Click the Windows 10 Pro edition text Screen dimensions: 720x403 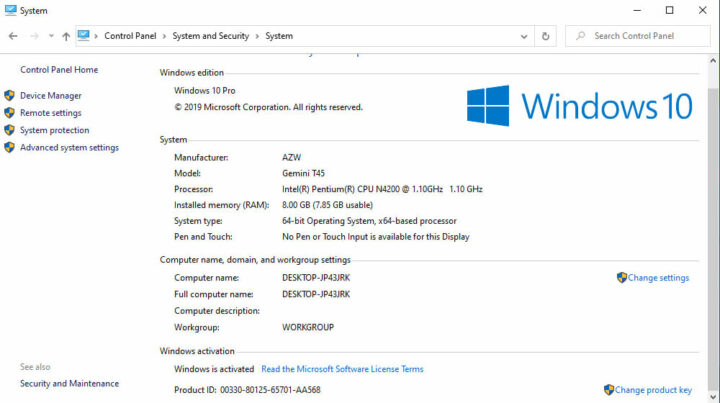(x=204, y=90)
